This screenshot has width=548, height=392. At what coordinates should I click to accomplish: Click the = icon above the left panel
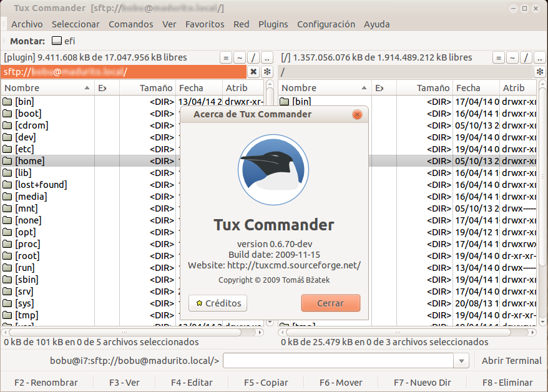[x=225, y=57]
